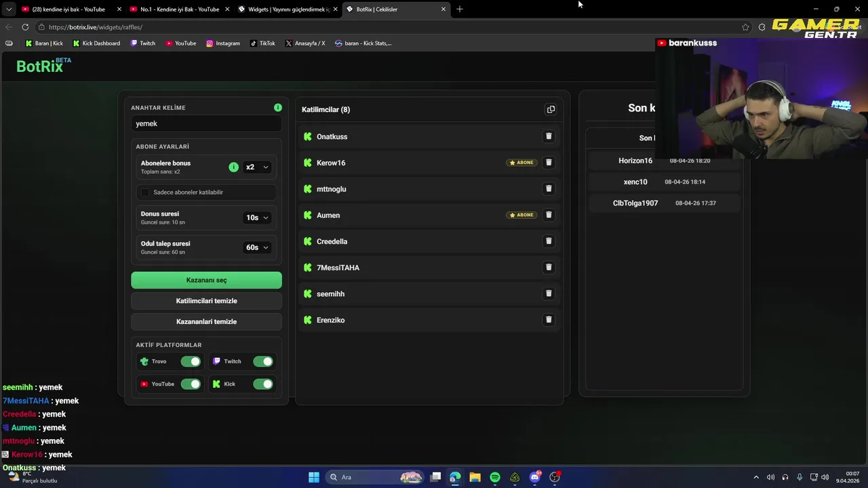Open the browser extensions icon

coord(762,27)
